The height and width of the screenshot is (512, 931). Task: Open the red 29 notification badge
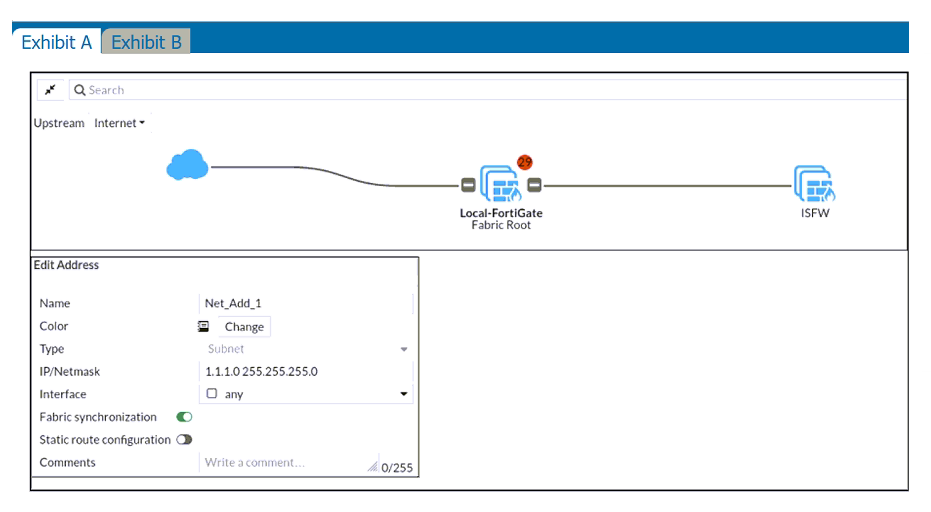[x=524, y=162]
